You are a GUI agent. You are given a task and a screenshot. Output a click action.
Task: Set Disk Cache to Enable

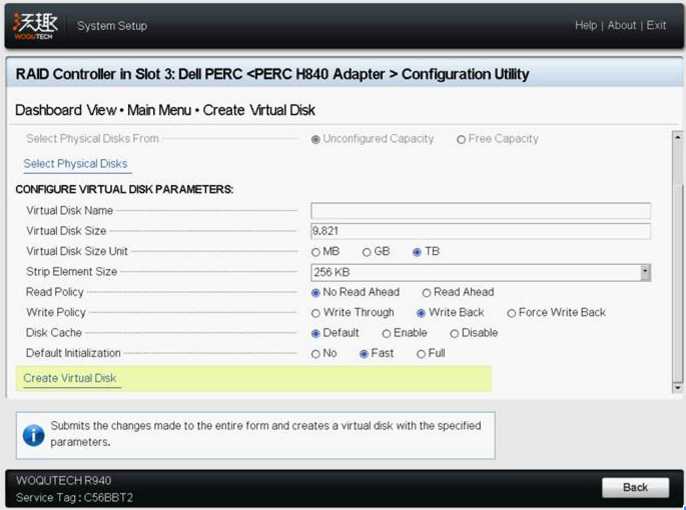[386, 334]
